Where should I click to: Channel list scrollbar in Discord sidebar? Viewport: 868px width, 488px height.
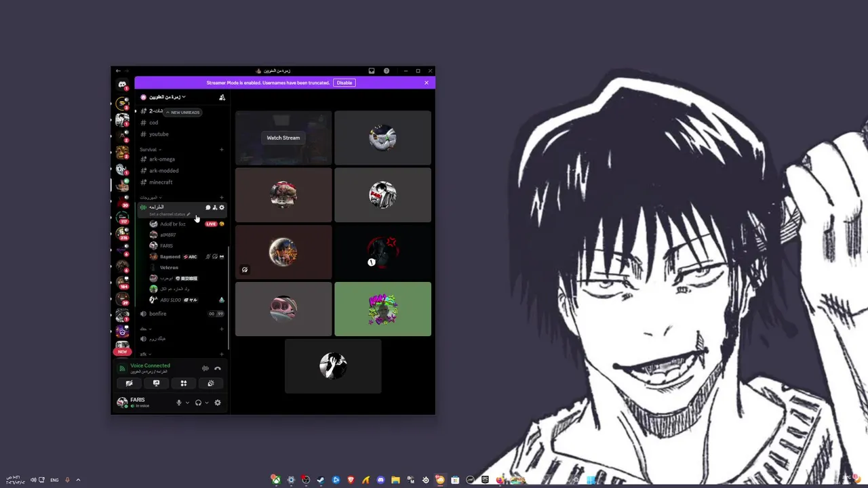(x=229, y=298)
